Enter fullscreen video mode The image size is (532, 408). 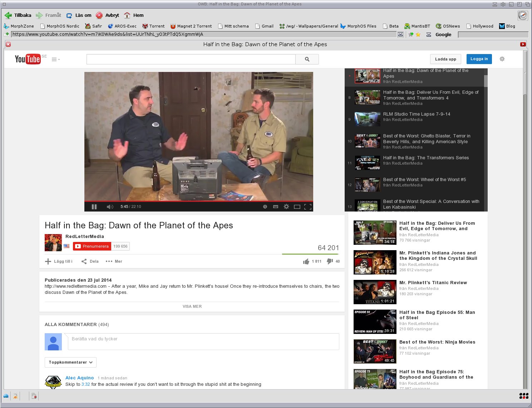pos(308,207)
